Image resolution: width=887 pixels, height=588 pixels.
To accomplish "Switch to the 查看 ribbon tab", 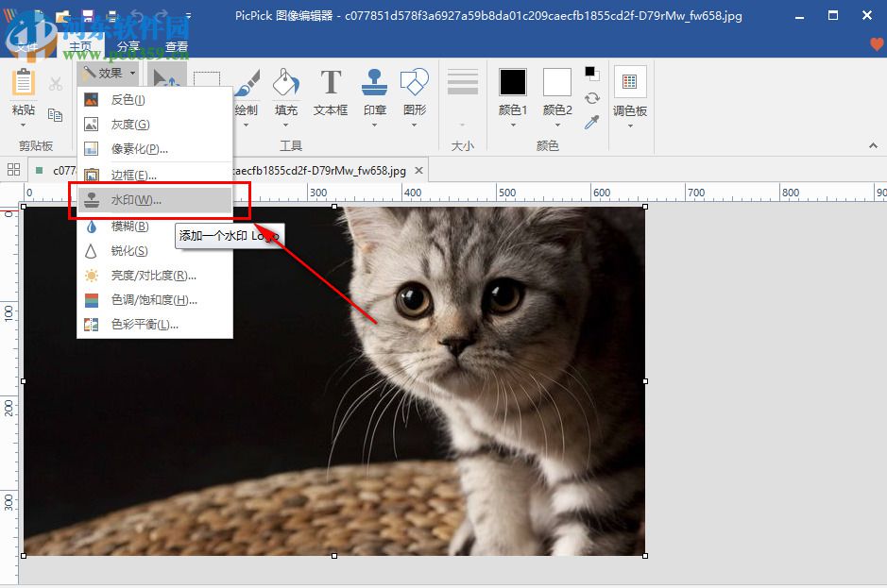I will coord(177,46).
